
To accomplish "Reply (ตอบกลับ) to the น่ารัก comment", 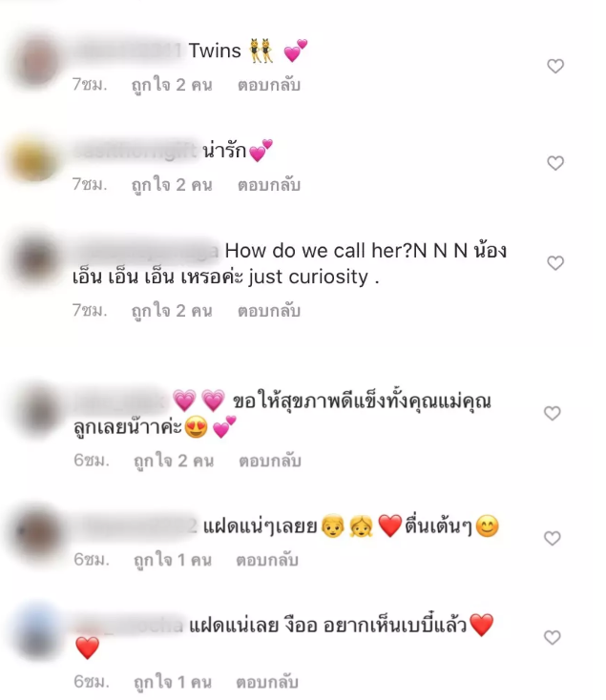I will click(x=269, y=184).
